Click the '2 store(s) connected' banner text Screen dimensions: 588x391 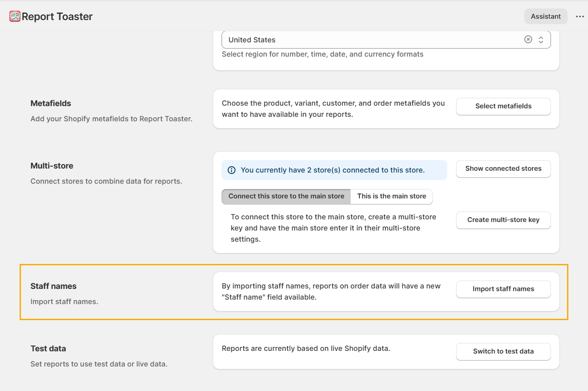click(333, 170)
